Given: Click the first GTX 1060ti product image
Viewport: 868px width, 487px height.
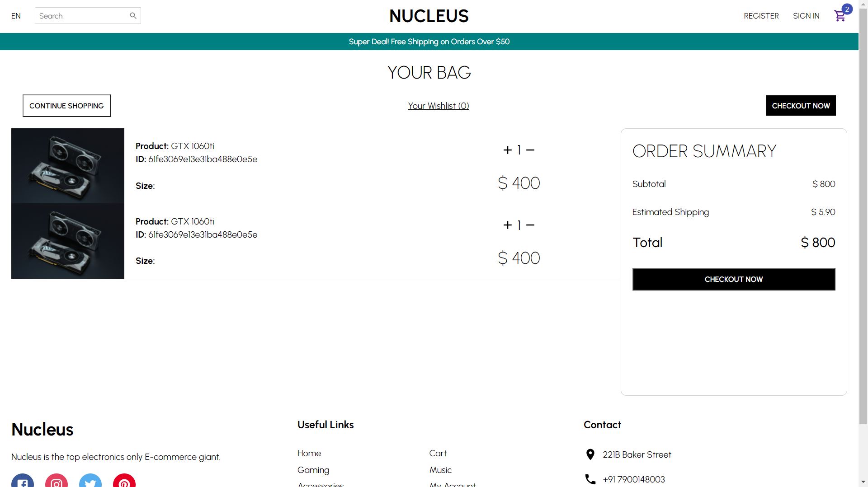Looking at the screenshot, I should (x=68, y=164).
